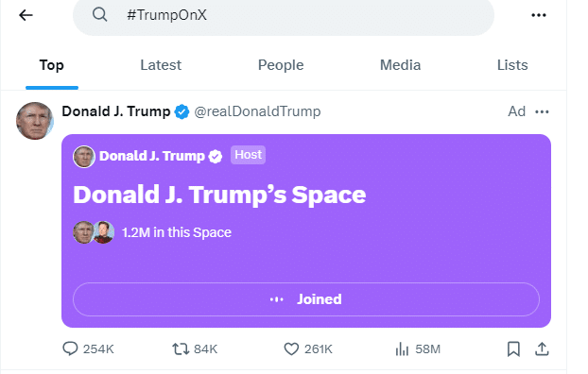
Task: Click the Host badge in the Space card
Action: tap(248, 155)
